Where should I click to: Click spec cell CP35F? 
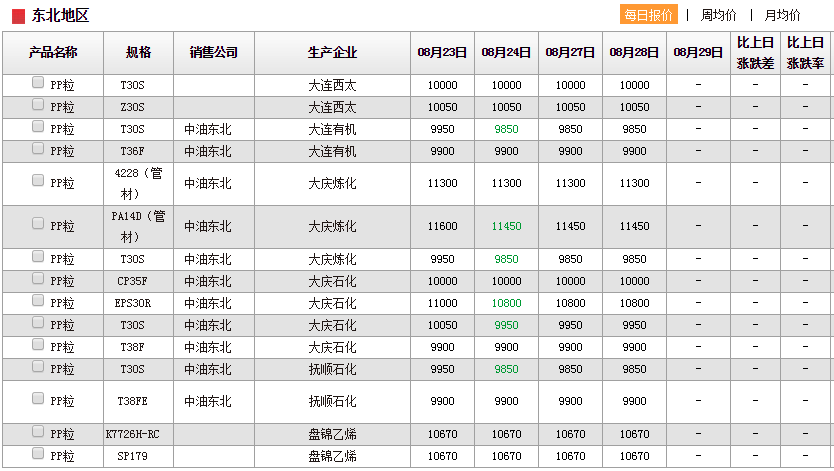(x=132, y=281)
